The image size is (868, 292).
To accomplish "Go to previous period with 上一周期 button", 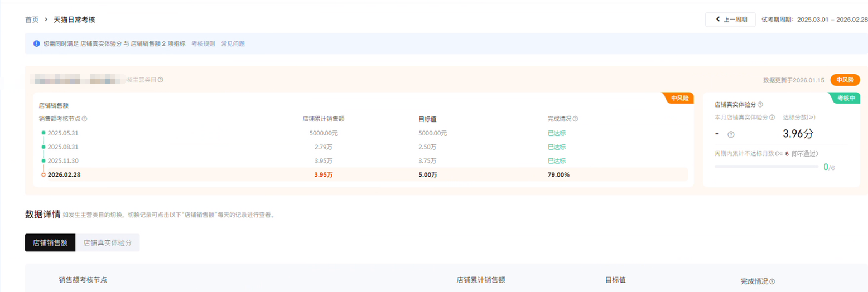I will [x=730, y=20].
